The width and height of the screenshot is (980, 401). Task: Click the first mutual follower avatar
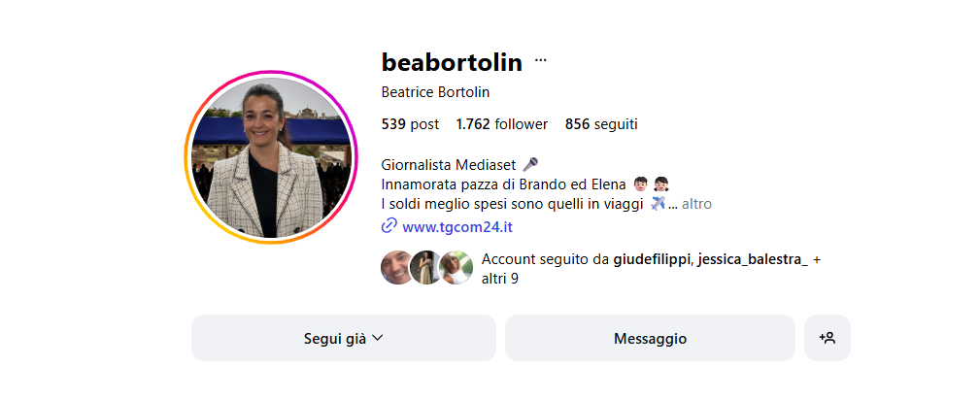point(395,268)
